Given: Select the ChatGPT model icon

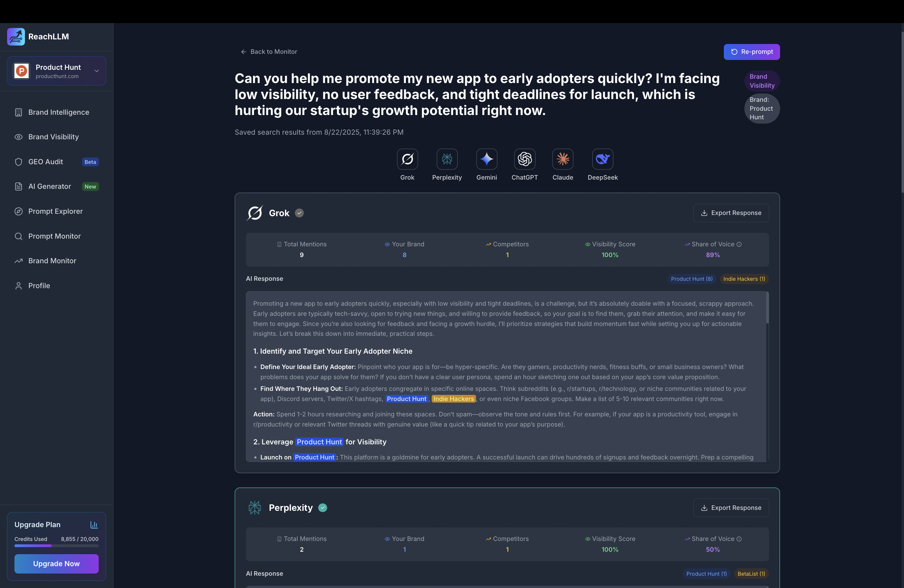Looking at the screenshot, I should coord(524,159).
